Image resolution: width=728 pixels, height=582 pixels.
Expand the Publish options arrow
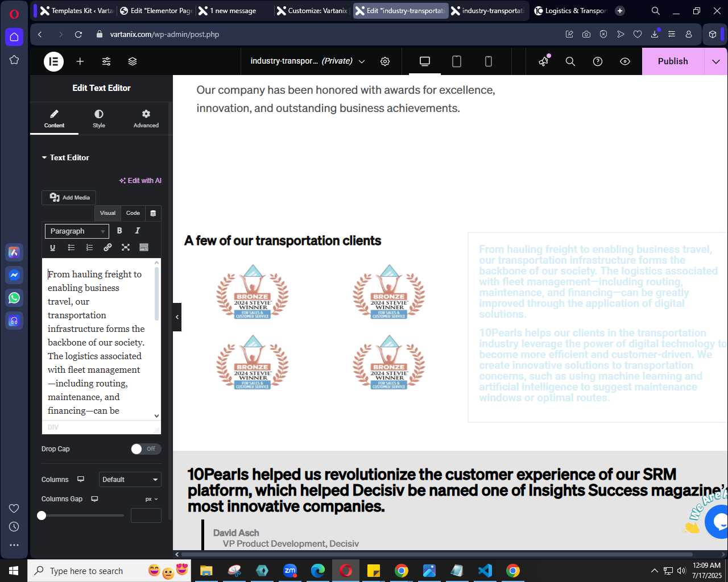click(716, 61)
